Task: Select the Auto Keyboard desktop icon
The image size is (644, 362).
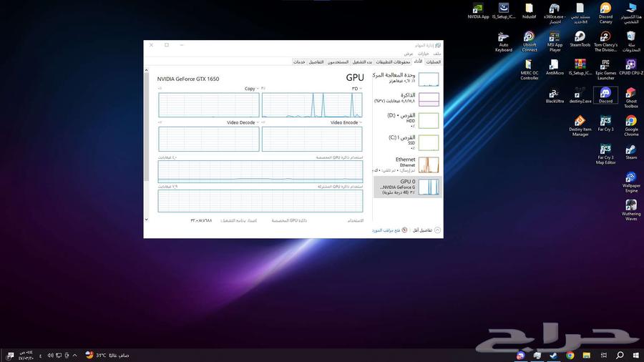Action: tap(504, 42)
